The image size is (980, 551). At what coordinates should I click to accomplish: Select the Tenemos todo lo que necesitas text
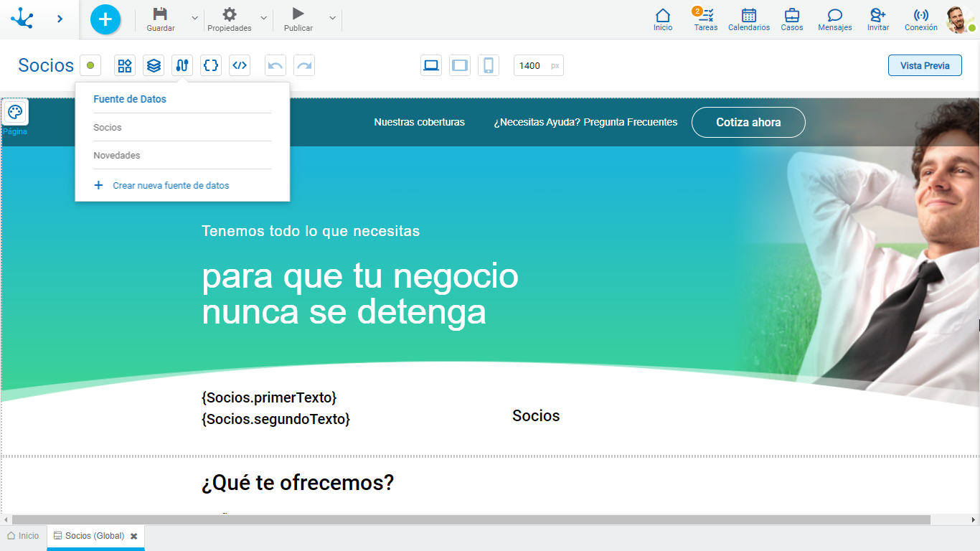pos(311,231)
